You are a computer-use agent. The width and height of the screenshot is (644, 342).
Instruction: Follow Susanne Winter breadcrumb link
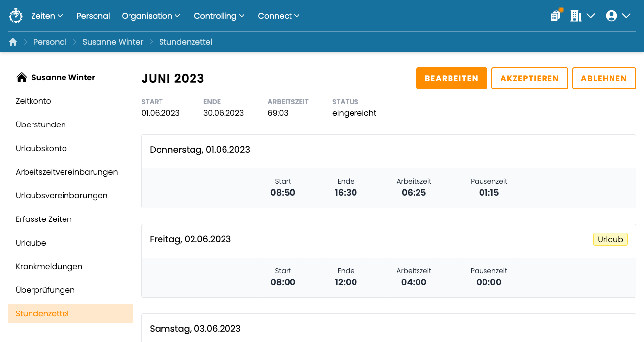pos(113,42)
